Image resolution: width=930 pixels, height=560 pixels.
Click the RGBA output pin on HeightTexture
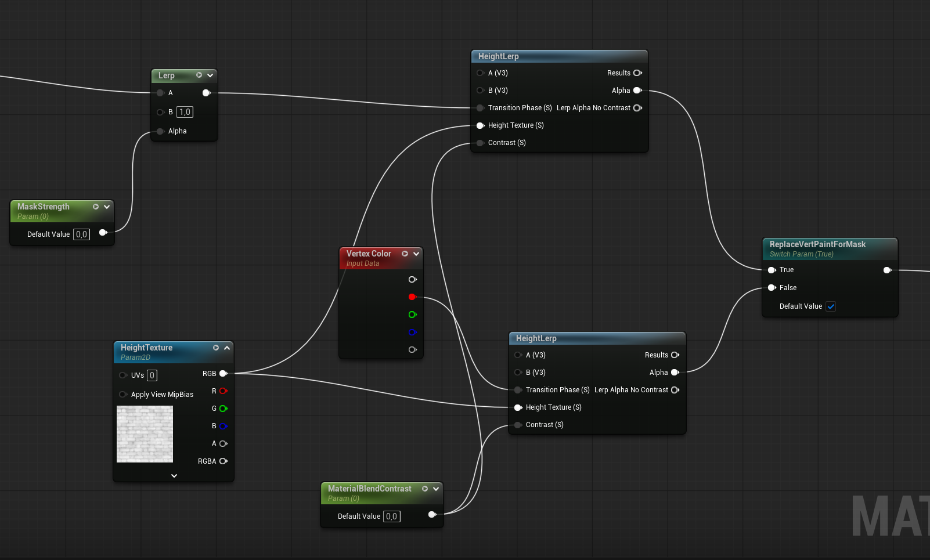click(x=223, y=461)
